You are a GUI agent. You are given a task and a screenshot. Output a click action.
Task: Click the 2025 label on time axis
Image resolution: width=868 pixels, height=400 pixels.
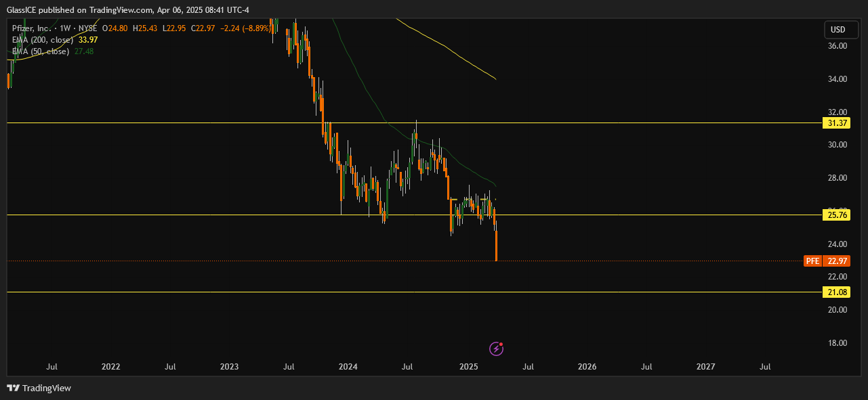point(469,367)
